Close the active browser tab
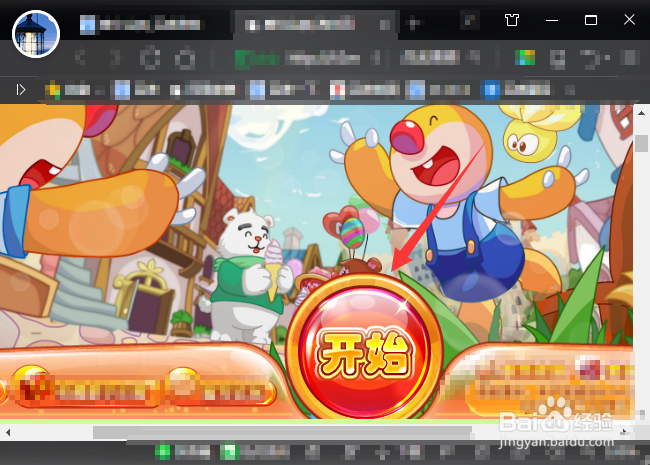The height and width of the screenshot is (465, 650). pos(385,24)
